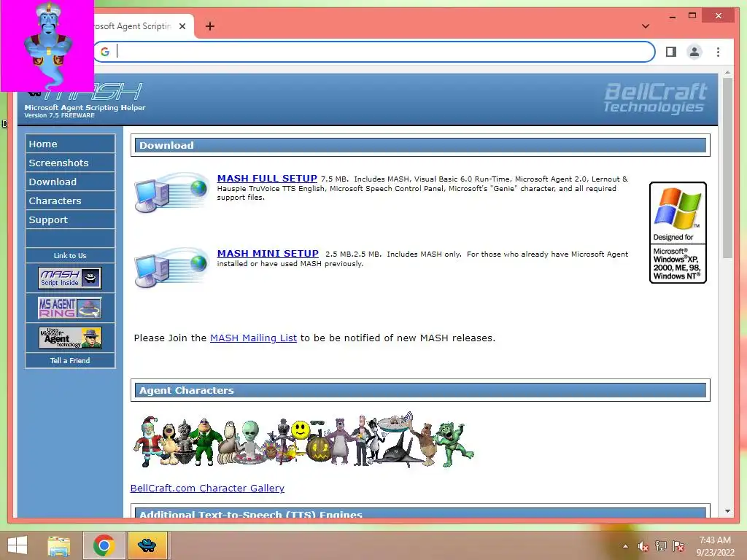Open Screenshots in MASH sidebar
Screen dimensions: 747x560
click(70, 163)
